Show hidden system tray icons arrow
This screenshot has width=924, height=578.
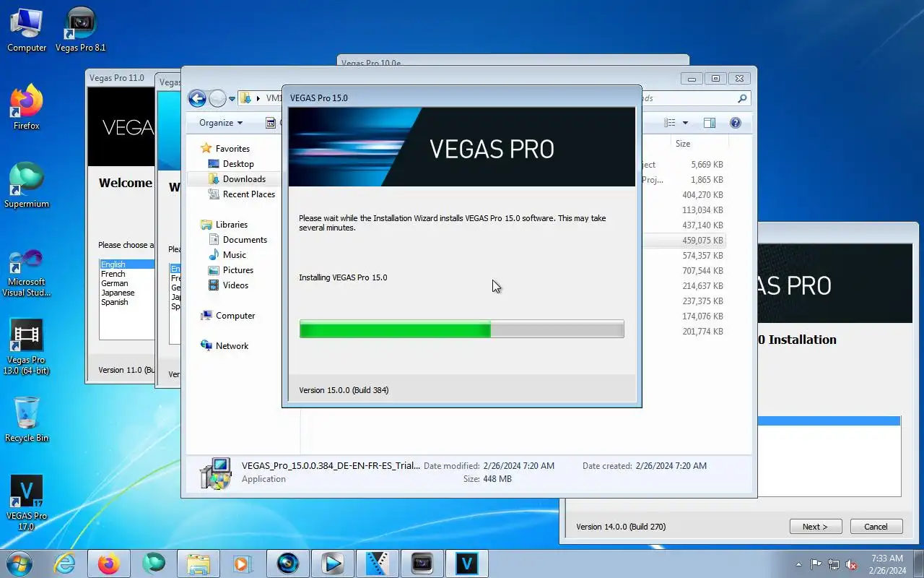[798, 564]
